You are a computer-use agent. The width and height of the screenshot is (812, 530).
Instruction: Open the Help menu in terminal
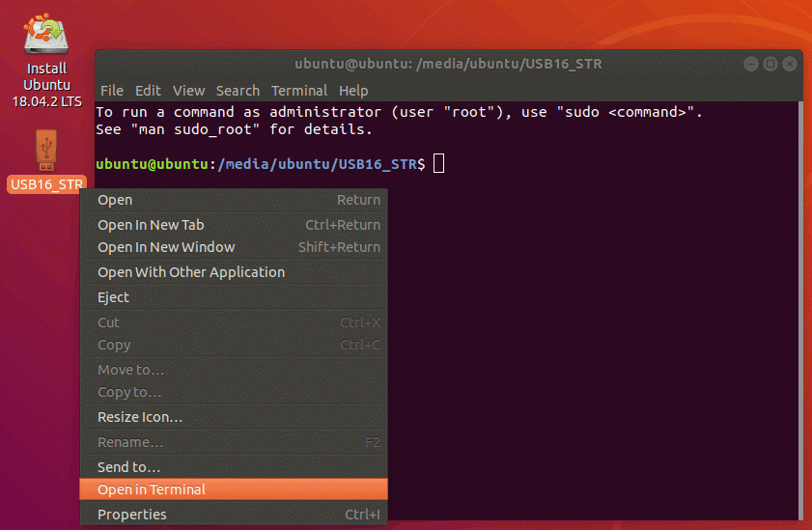[x=353, y=91]
